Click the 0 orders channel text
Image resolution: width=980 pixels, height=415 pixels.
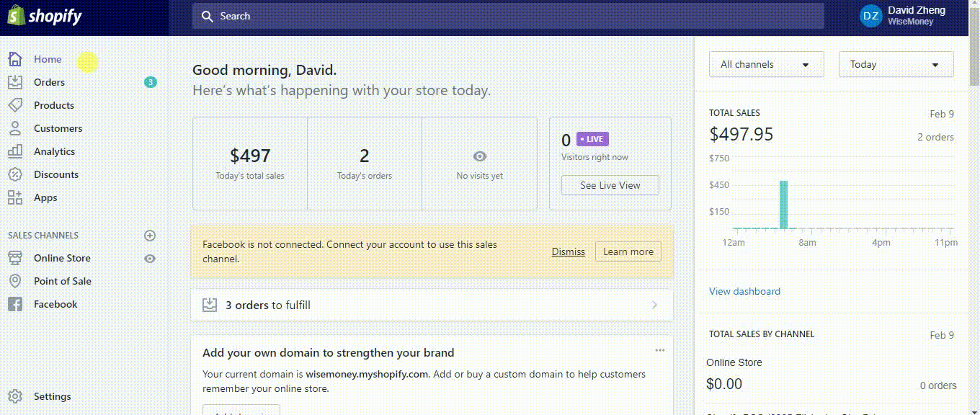coord(938,385)
